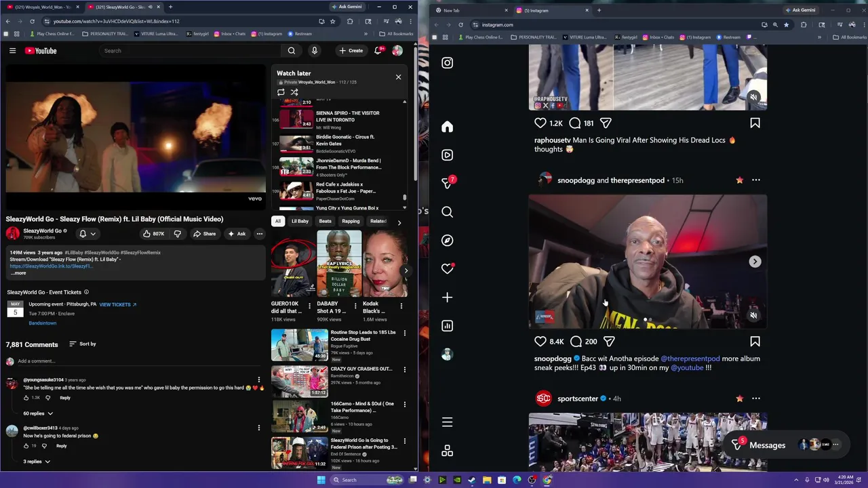Open Instagram Search

pyautogui.click(x=447, y=212)
